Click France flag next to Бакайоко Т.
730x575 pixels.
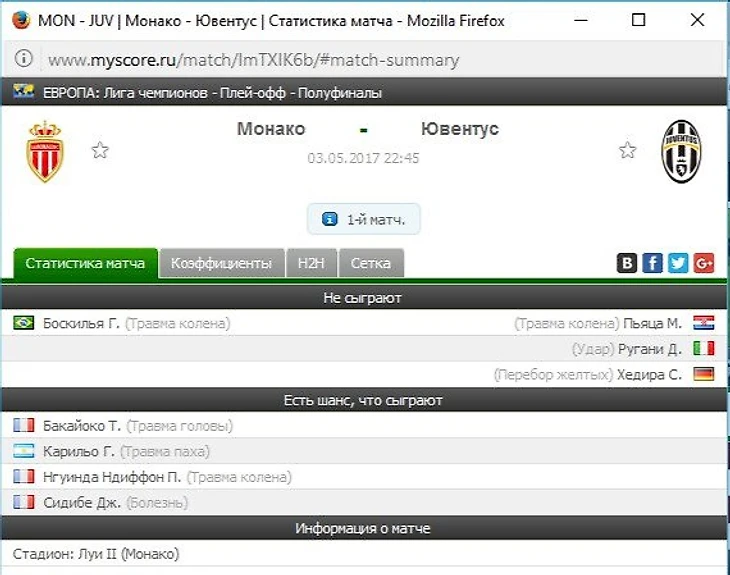pos(23,425)
